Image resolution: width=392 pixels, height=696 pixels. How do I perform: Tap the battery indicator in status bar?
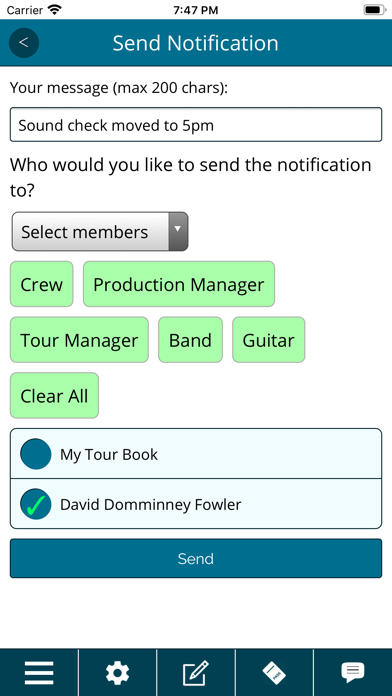tap(375, 10)
